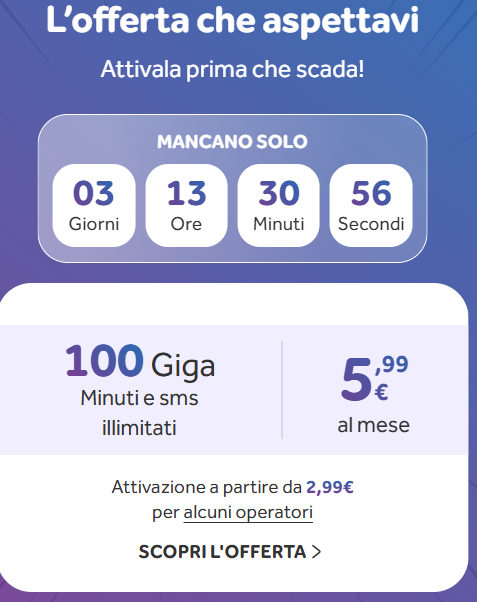
Task: Click the Minuti e sms illimitati text
Action: [x=139, y=412]
